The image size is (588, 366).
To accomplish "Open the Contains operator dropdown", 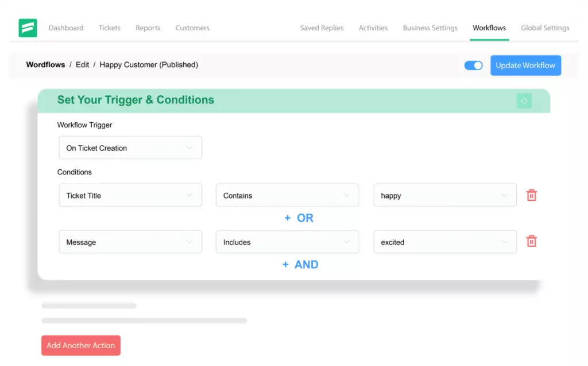I will 287,195.
